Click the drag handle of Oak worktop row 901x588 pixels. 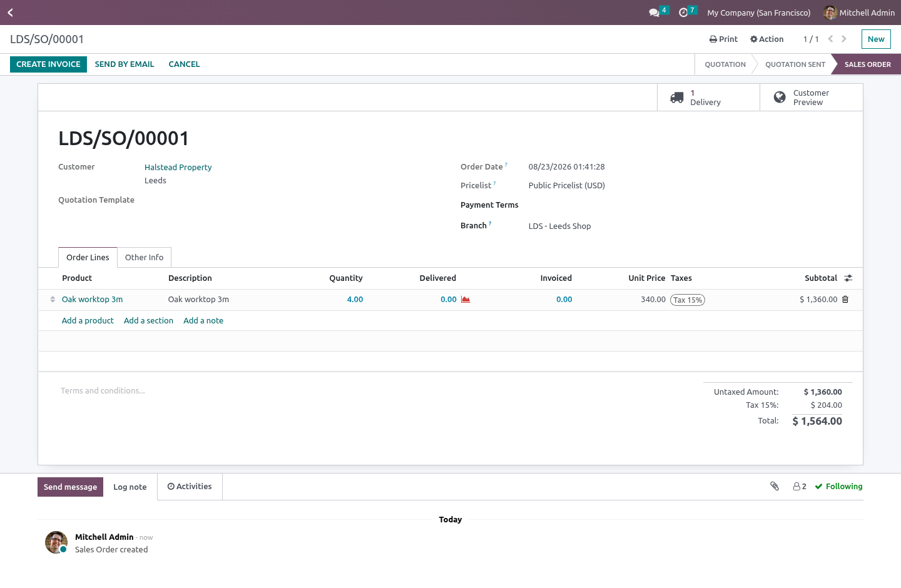coord(53,300)
